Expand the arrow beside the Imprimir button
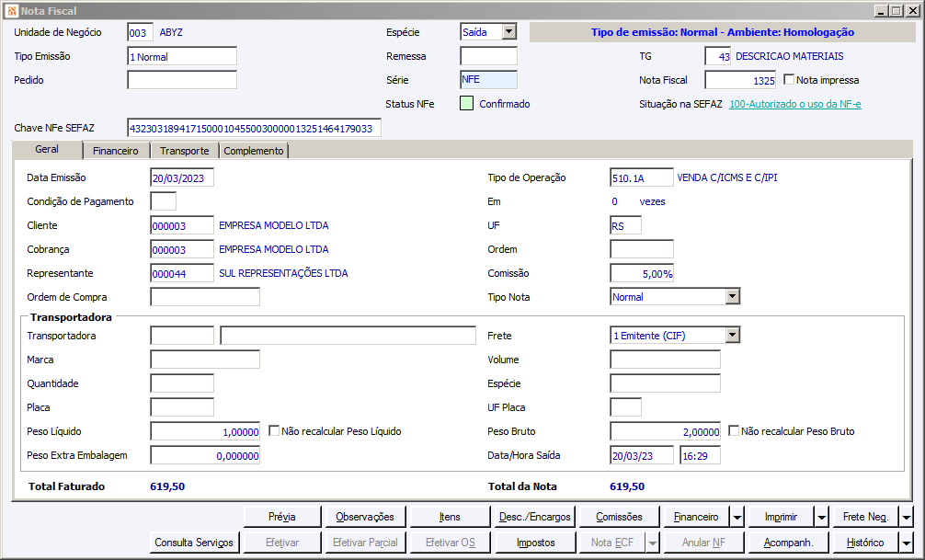The height and width of the screenshot is (560, 925). pos(822,517)
